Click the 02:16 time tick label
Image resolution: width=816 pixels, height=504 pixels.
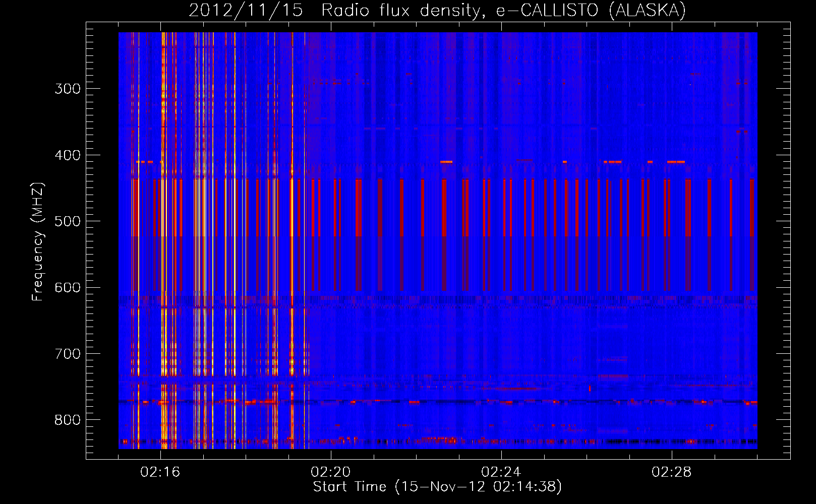[x=160, y=472]
